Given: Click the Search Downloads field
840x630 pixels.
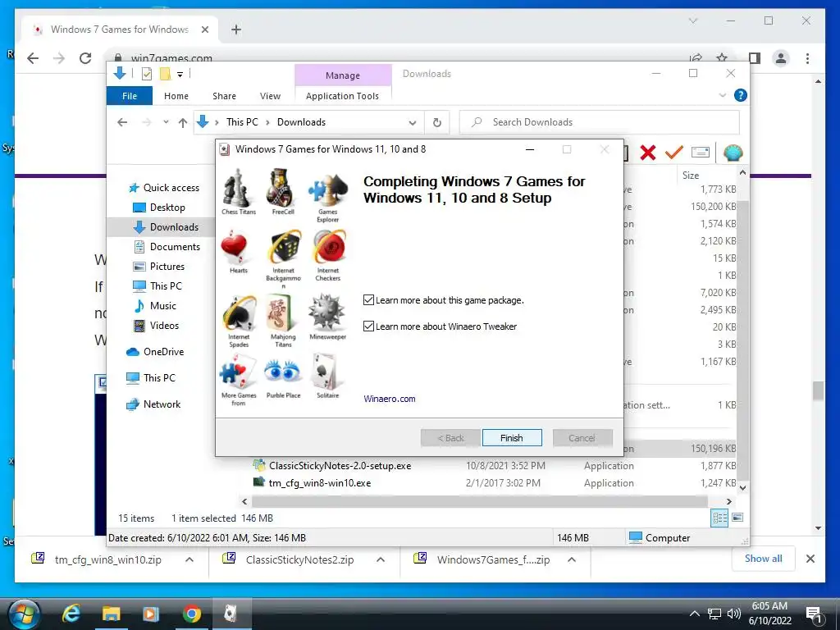Looking at the screenshot, I should point(600,122).
